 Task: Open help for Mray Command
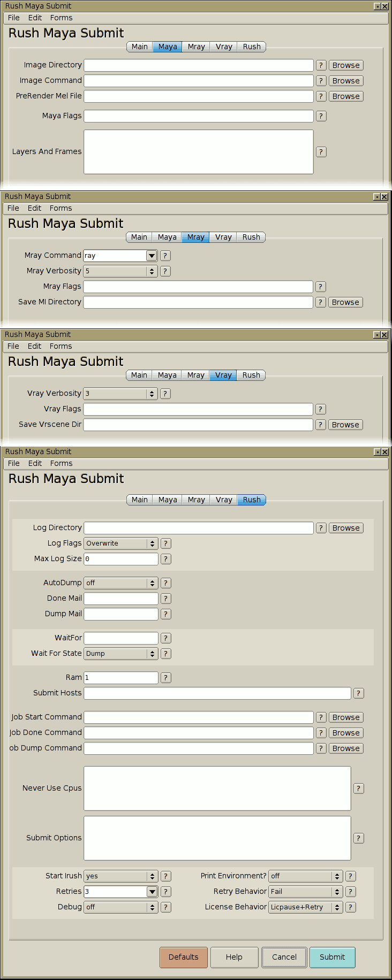point(165,256)
